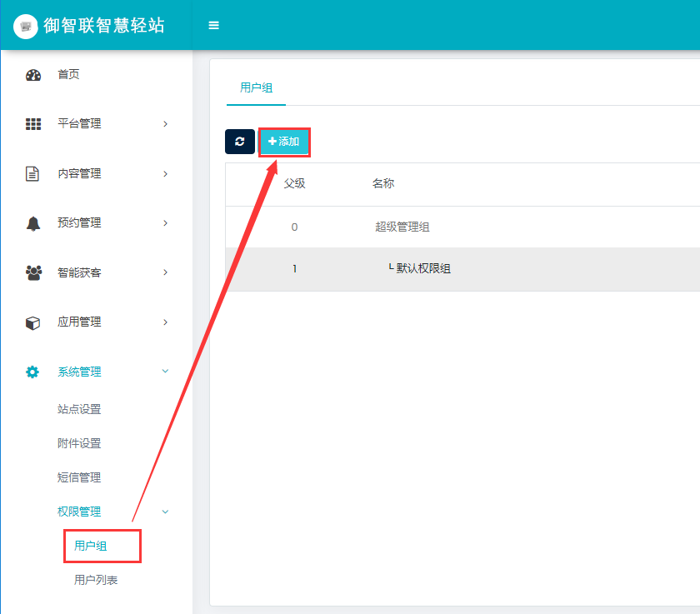Collapse the 权限管理 submenu chevron
Viewport: 700px width, 614px height.
pyautogui.click(x=165, y=512)
